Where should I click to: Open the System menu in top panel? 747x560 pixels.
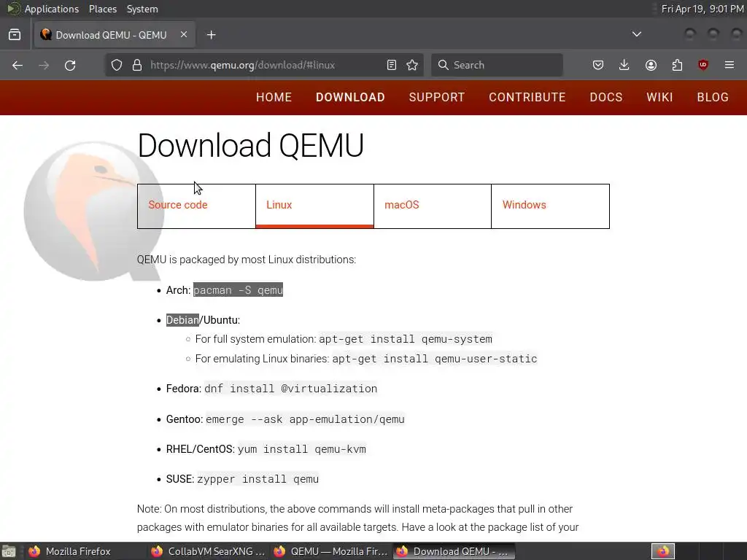(x=142, y=9)
